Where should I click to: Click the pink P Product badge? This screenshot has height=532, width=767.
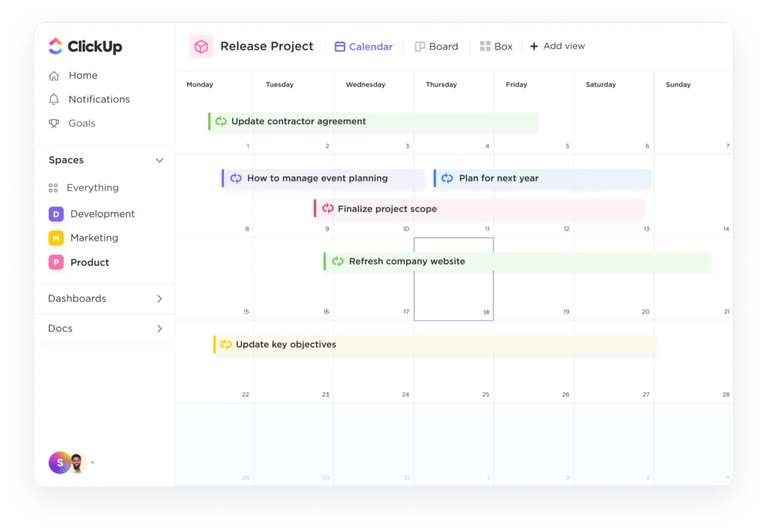coord(56,262)
